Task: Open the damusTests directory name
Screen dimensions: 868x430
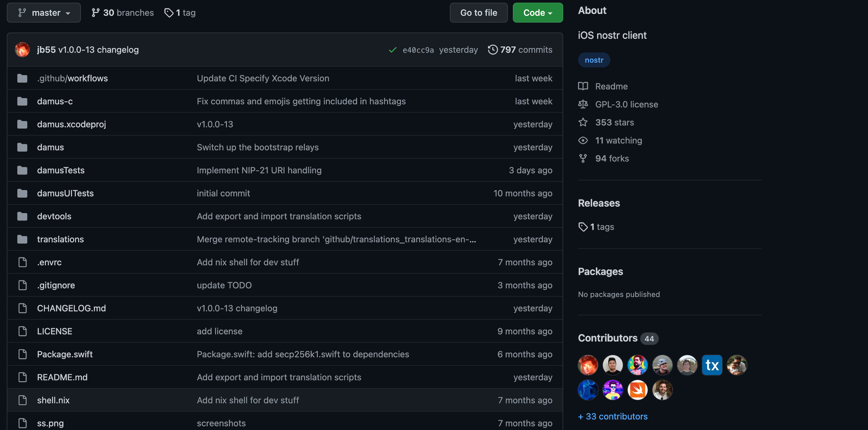Action: point(61,170)
